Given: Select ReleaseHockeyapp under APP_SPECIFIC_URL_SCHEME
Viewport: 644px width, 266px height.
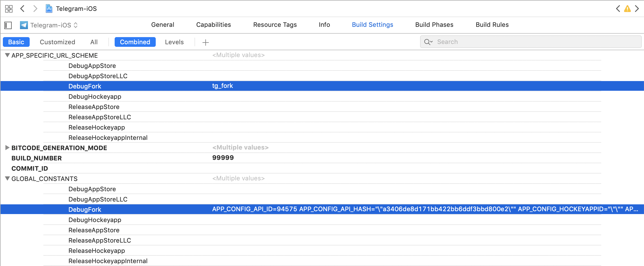Looking at the screenshot, I should coord(97,127).
